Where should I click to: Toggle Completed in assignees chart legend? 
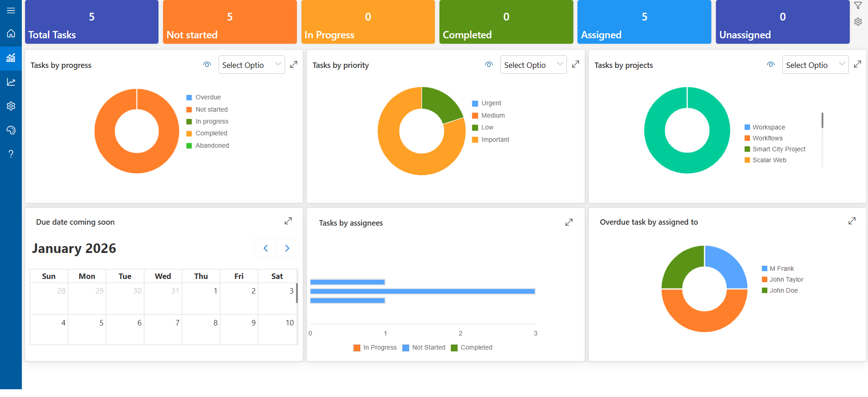point(472,347)
